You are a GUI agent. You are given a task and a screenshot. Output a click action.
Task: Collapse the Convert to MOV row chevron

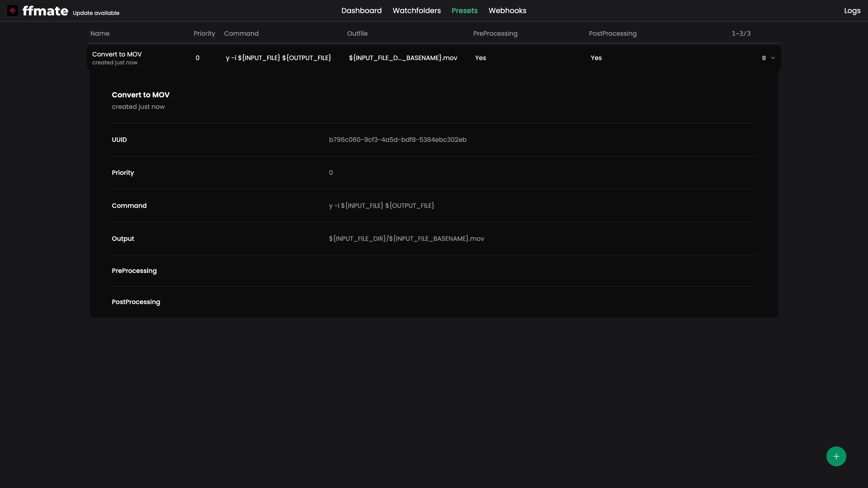click(x=773, y=58)
